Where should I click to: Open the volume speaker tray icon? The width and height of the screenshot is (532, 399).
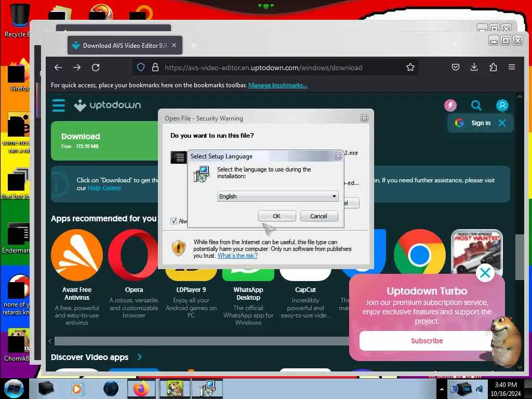pyautogui.click(x=480, y=389)
